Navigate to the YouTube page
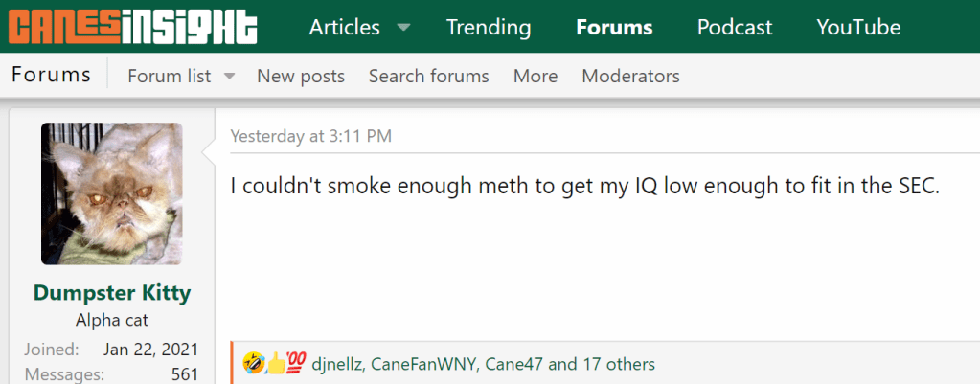Viewport: 980px width, 384px height. click(x=858, y=28)
